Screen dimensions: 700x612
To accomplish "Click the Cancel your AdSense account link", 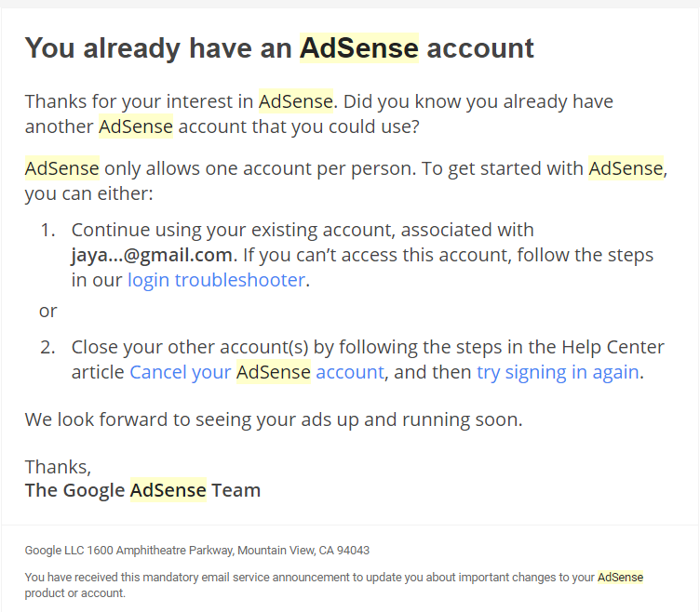I will click(256, 372).
